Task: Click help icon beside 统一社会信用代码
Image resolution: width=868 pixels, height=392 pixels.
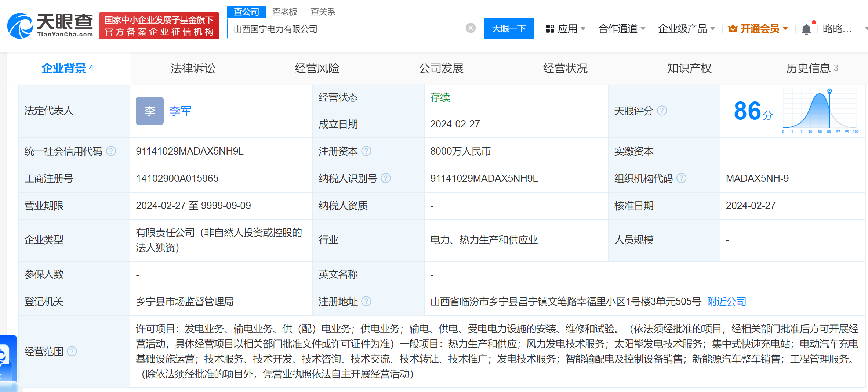Action: click(111, 151)
